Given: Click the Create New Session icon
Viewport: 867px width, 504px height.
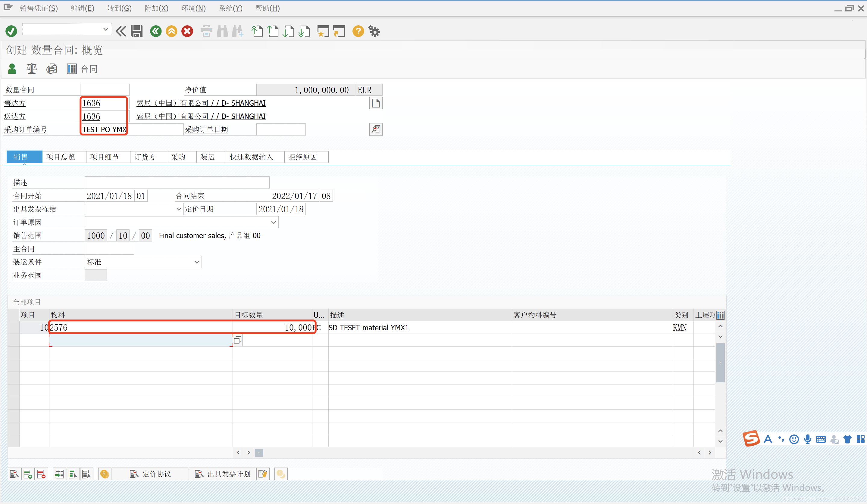Looking at the screenshot, I should [323, 31].
